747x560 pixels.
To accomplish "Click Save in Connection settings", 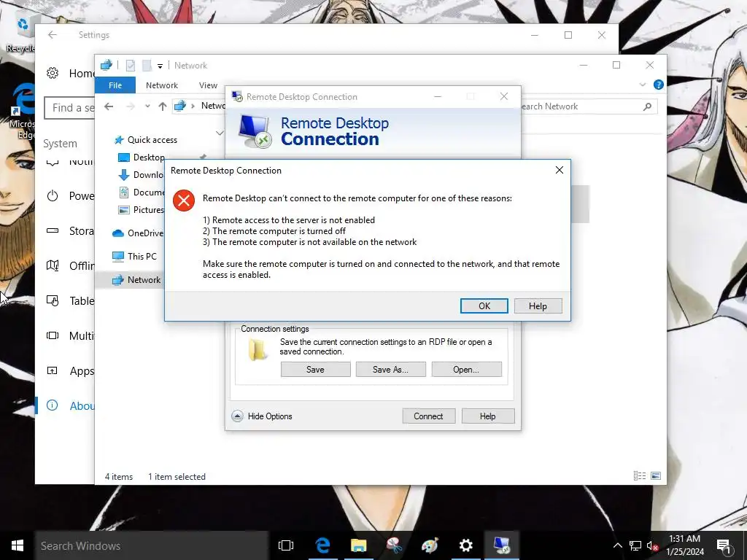I will [315, 370].
